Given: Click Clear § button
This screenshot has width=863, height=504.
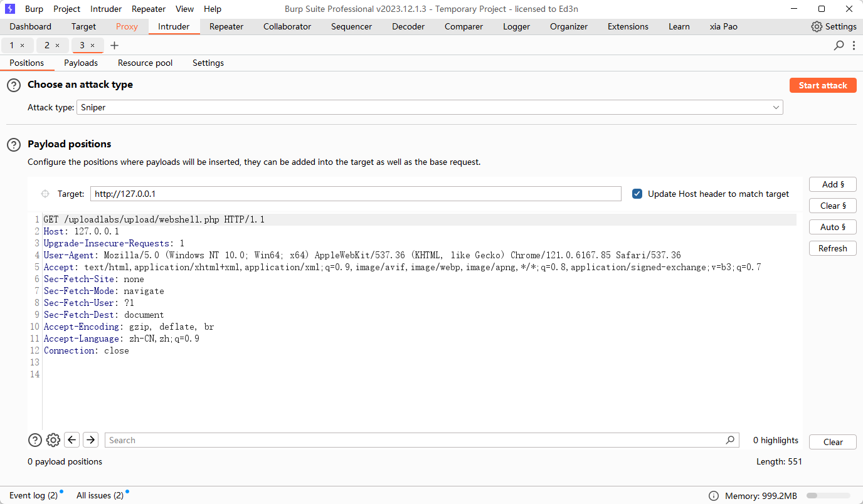Looking at the screenshot, I should point(833,206).
